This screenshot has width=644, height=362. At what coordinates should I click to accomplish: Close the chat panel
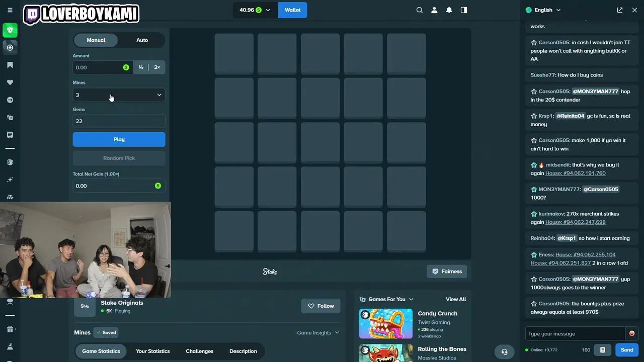pyautogui.click(x=634, y=10)
